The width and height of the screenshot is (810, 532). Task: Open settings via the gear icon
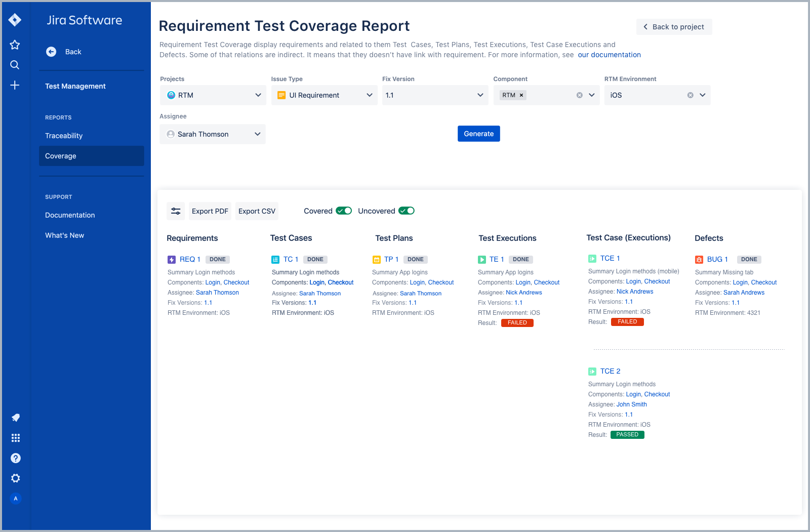pyautogui.click(x=15, y=478)
